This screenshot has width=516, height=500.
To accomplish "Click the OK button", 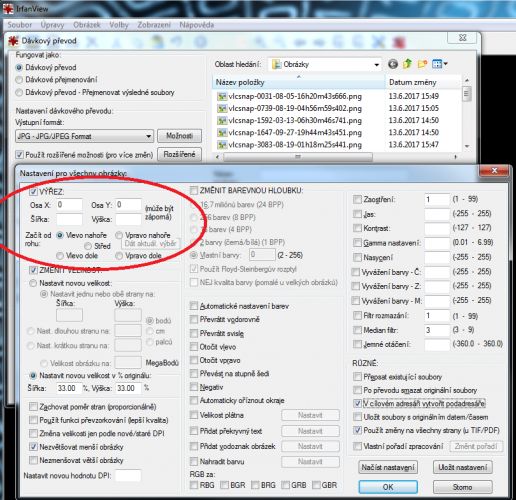I will tap(388, 487).
